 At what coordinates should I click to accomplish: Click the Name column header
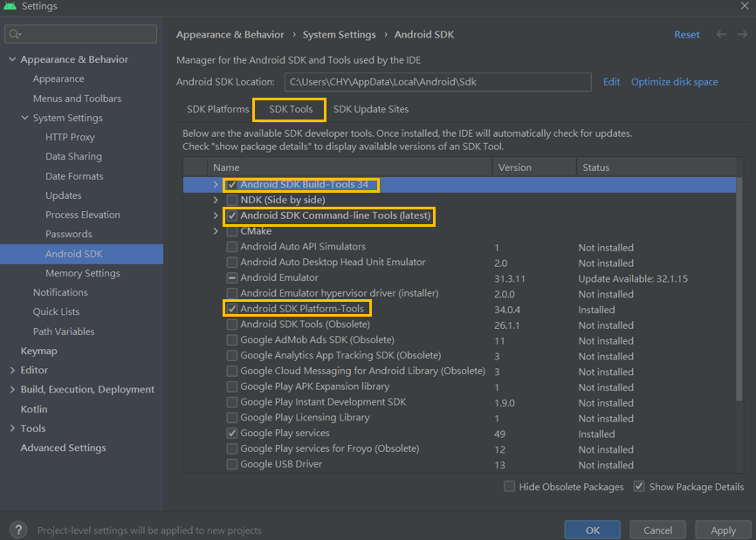click(349, 167)
